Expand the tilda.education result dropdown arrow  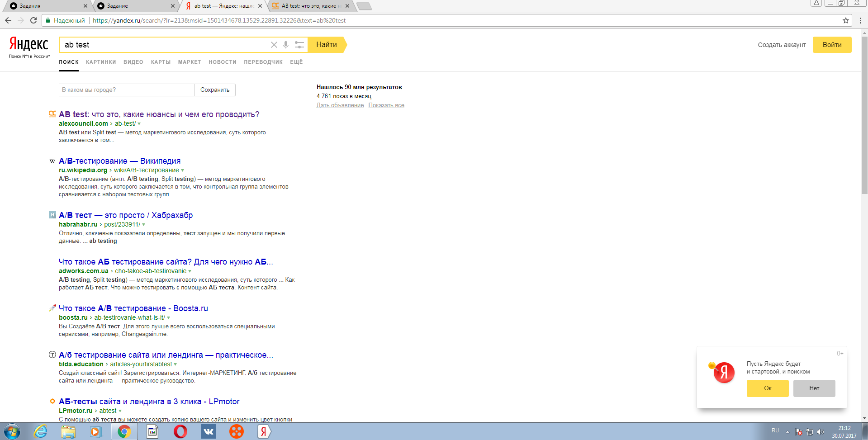tap(175, 364)
